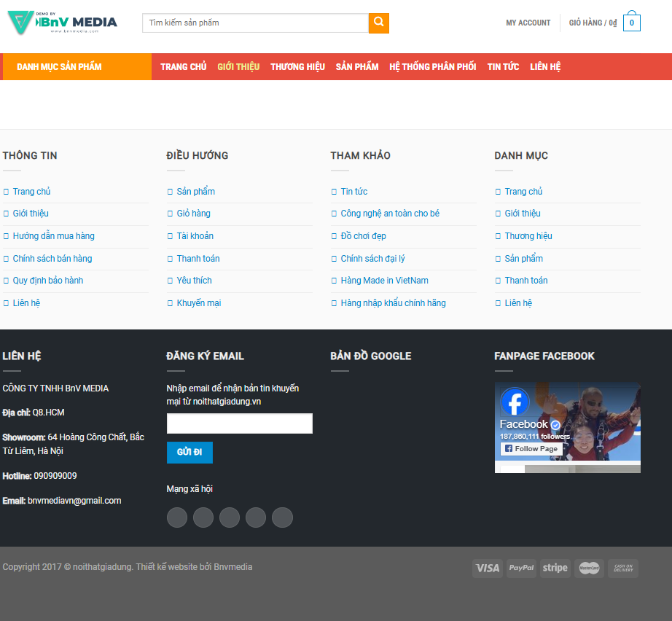The image size is (672, 621).
Task: Click the newsletter email input field
Action: (240, 423)
